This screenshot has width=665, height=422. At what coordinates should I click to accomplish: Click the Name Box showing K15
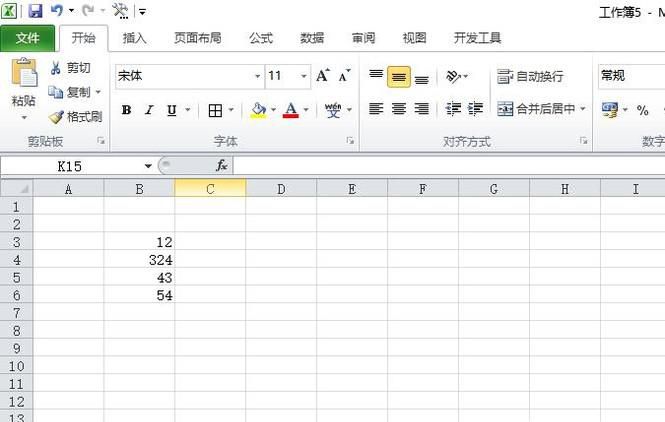point(70,166)
